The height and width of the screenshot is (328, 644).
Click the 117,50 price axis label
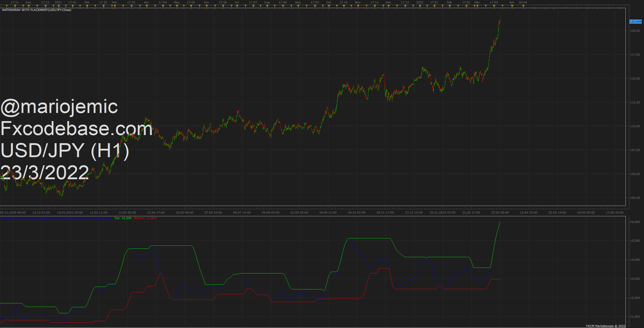pyautogui.click(x=635, y=55)
